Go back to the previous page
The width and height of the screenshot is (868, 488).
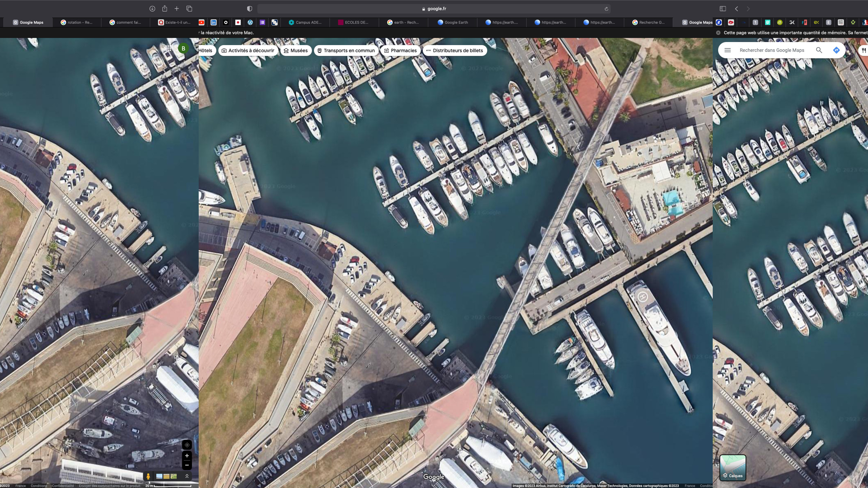736,8
